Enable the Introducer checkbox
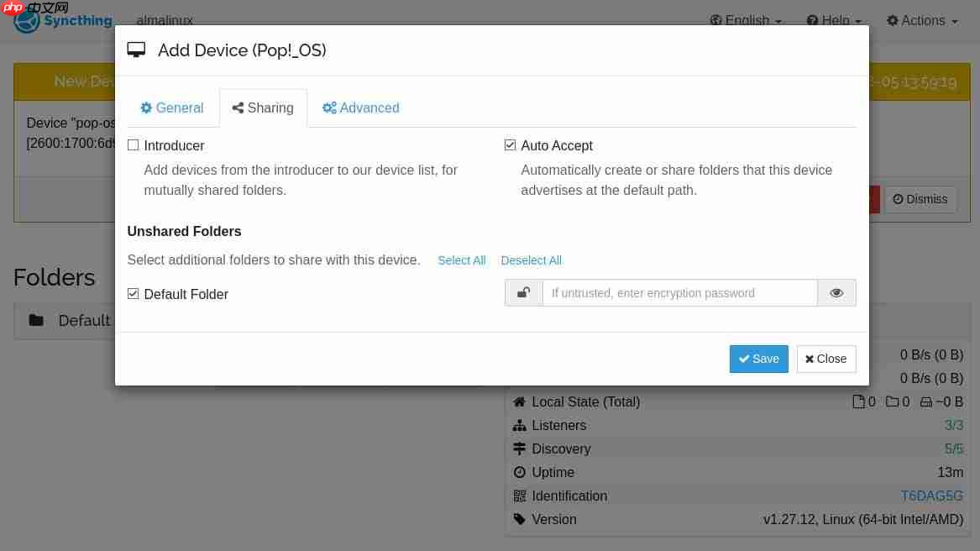The height and width of the screenshot is (551, 980). pos(134,145)
